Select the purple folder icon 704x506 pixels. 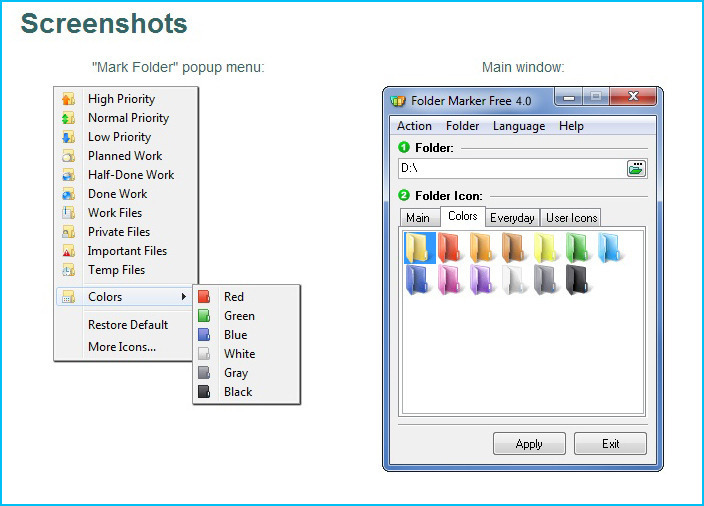(483, 280)
